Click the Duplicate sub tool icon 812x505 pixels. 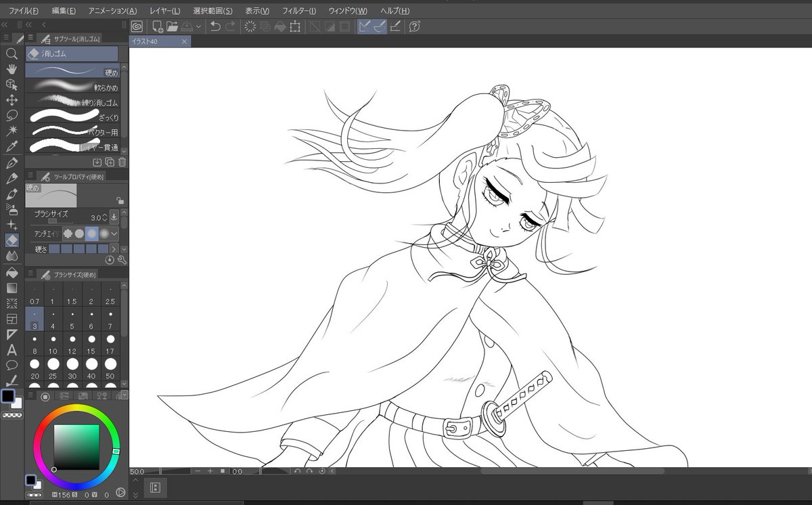(x=110, y=162)
